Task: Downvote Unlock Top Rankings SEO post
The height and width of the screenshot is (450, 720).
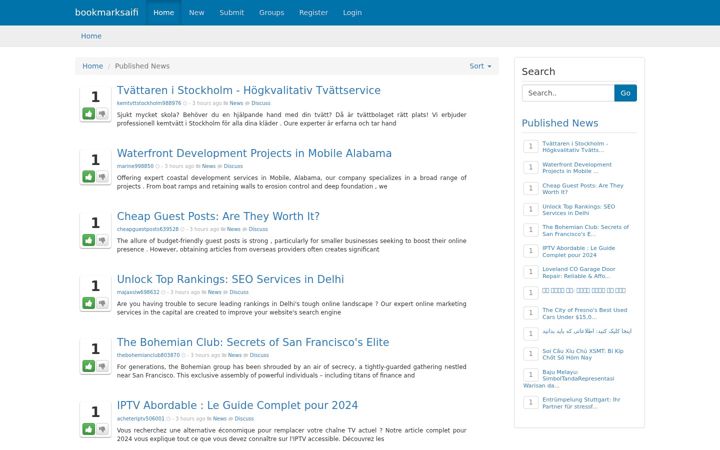Action: pos(102,303)
